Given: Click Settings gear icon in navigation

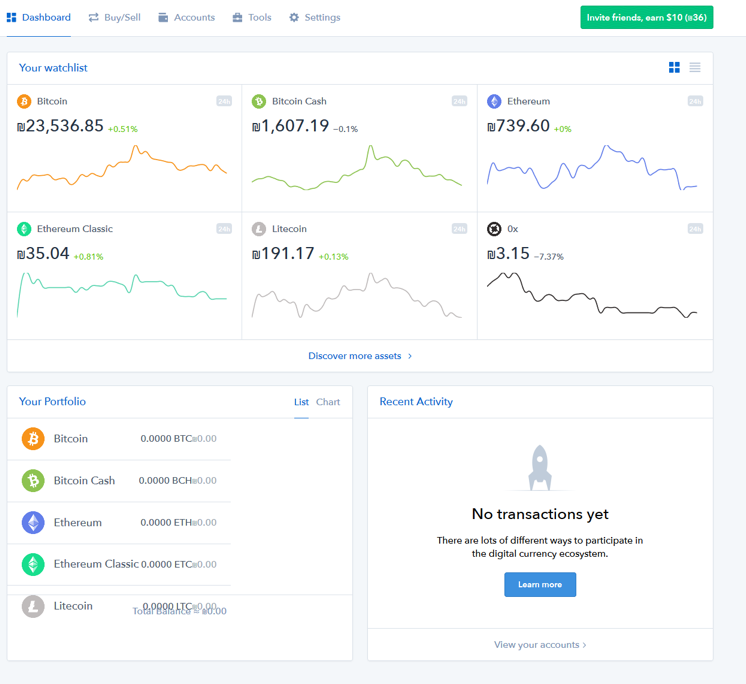Looking at the screenshot, I should [294, 18].
